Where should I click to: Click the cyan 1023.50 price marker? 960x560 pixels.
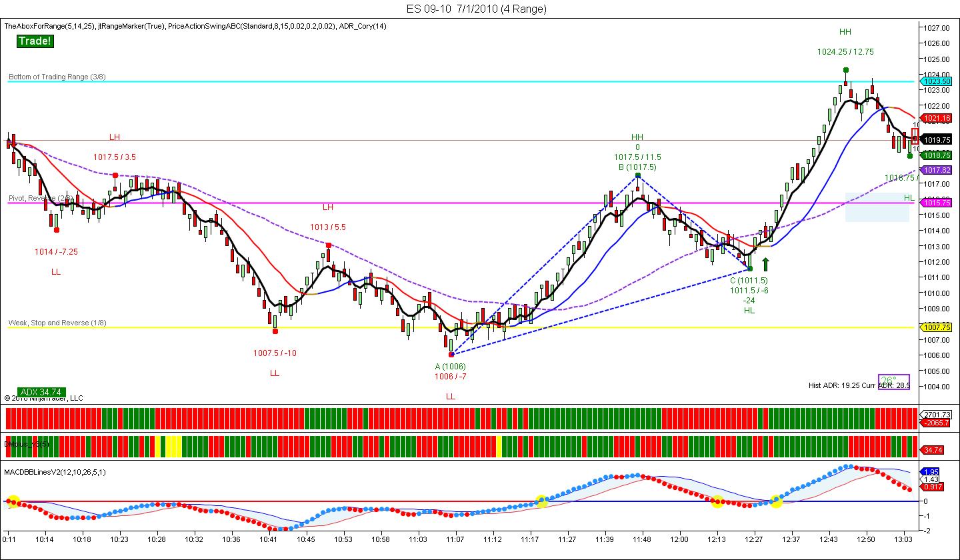click(x=937, y=81)
